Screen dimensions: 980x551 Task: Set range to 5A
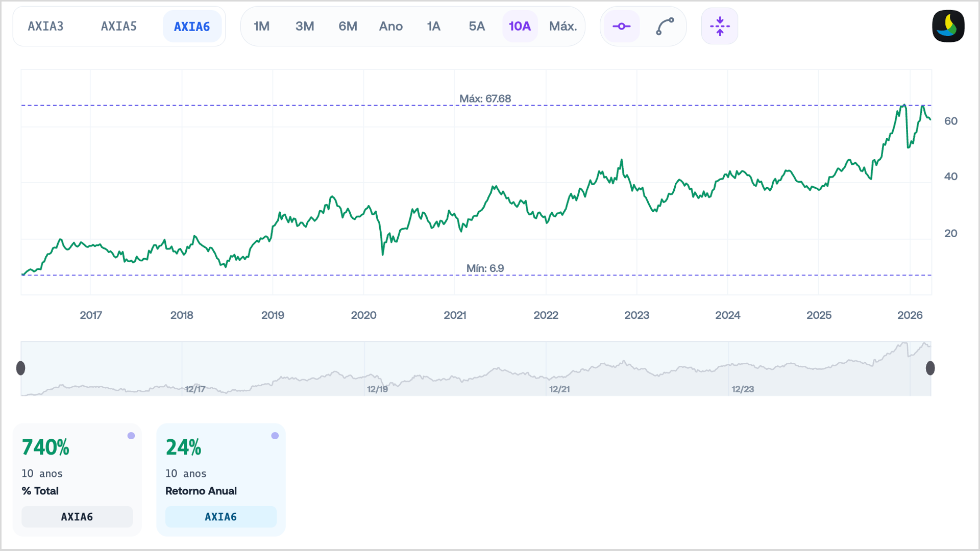(477, 27)
